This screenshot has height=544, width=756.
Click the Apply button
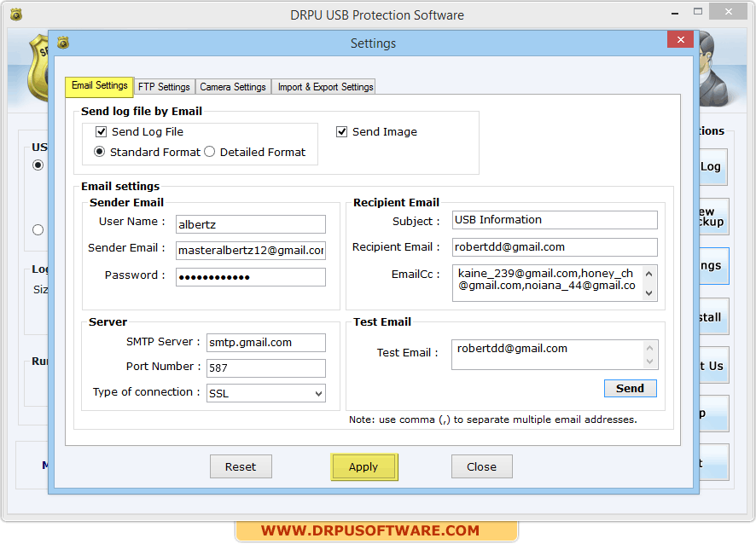(x=363, y=466)
